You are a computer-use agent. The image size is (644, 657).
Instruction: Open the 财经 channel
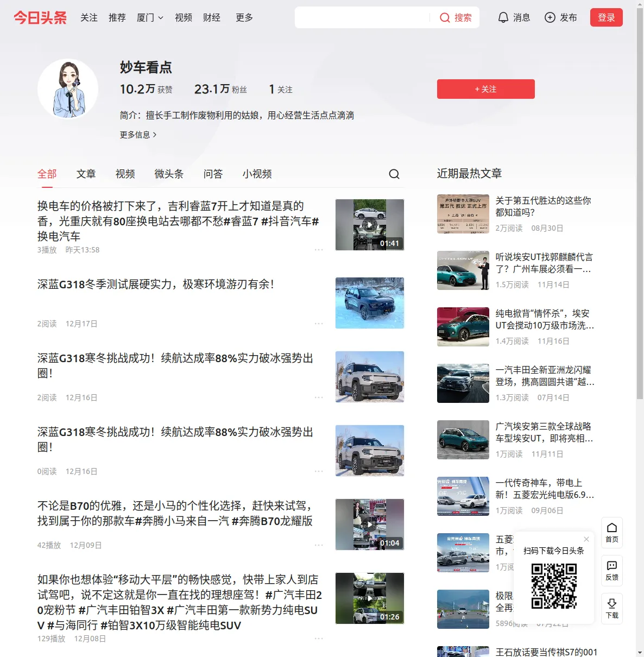(x=212, y=18)
